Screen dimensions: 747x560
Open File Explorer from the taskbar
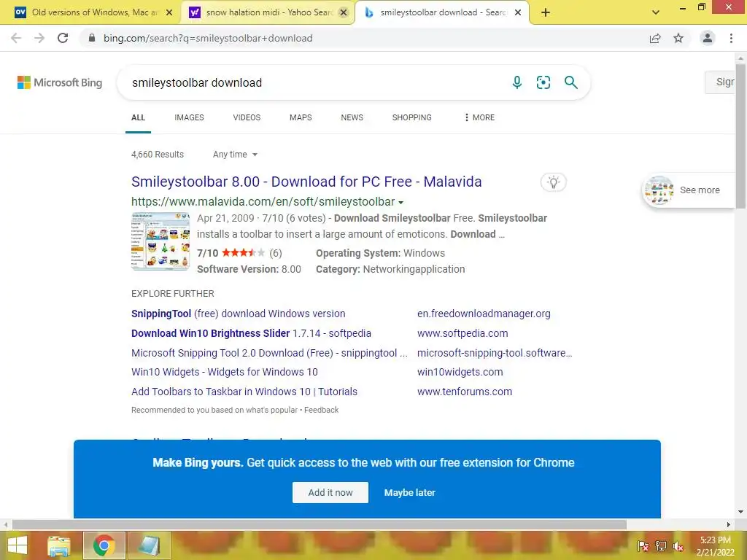[x=59, y=545]
